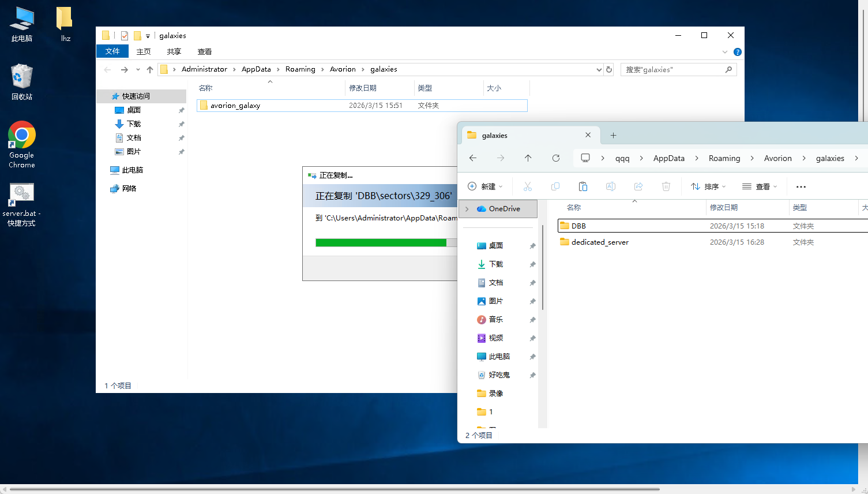
Task: Select 音乐 in the navigation pane
Action: pos(495,320)
